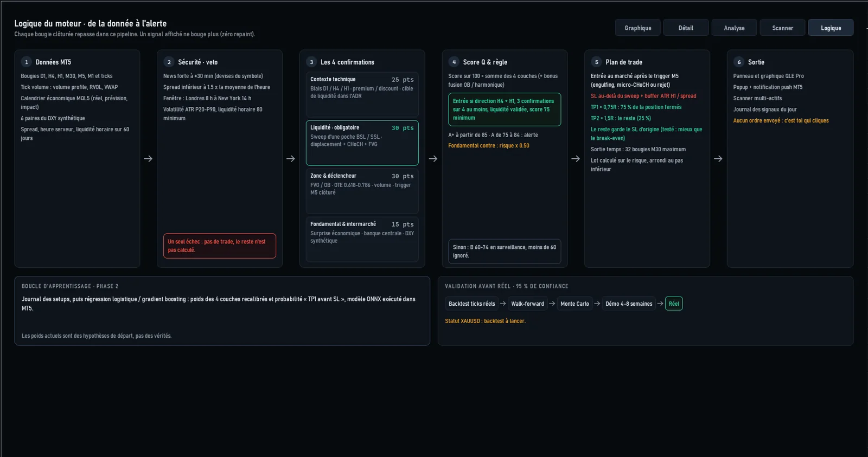Click step badge 2 of Sécurité · veto
Screen dimensions: 868x457
pyautogui.click(x=169, y=62)
